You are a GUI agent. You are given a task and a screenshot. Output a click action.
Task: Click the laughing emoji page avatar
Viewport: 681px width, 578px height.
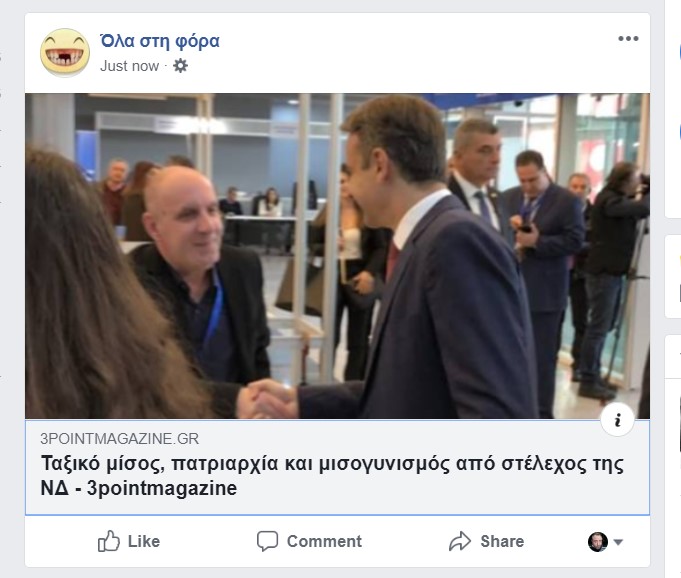65,53
